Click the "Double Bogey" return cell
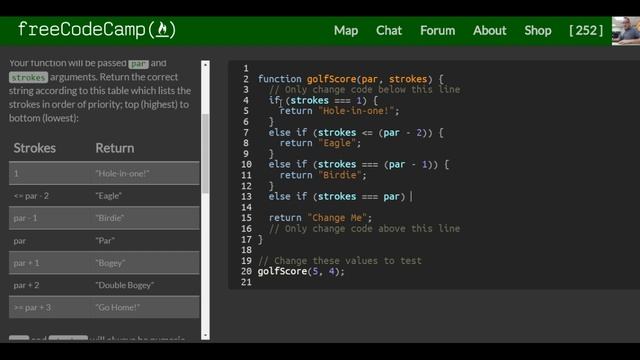Viewport: 640px width, 360px height. click(124, 285)
